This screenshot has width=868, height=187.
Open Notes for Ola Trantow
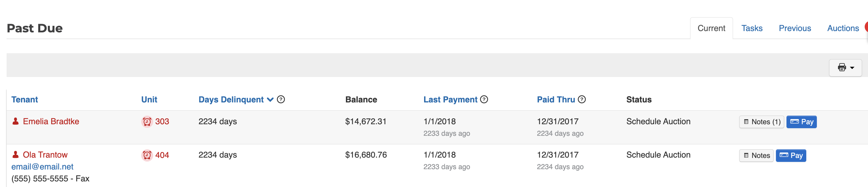point(756,156)
